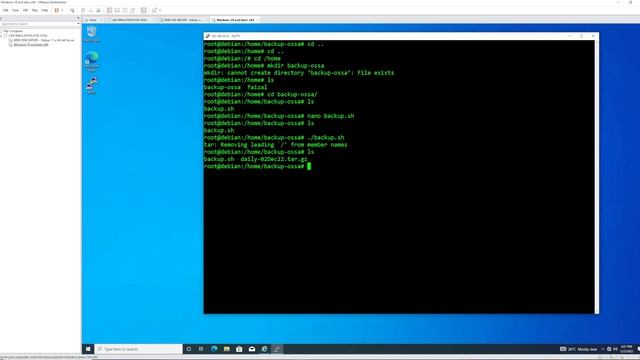Click the Microsoft Edge desktop icon
This screenshot has width=640, height=360.
91,61
